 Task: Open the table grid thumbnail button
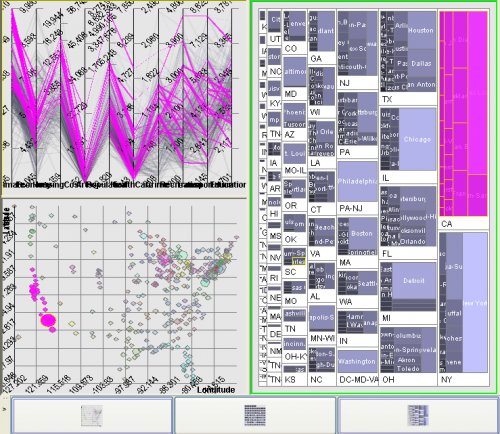[x=255, y=415]
